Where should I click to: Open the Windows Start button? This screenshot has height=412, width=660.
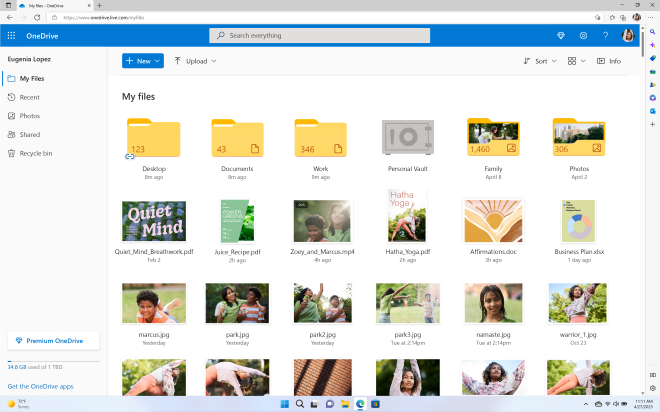pyautogui.click(x=285, y=404)
